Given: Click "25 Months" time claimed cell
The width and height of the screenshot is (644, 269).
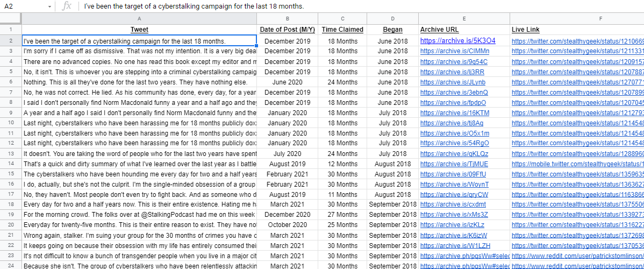Looking at the screenshot, I should click(342, 225).
